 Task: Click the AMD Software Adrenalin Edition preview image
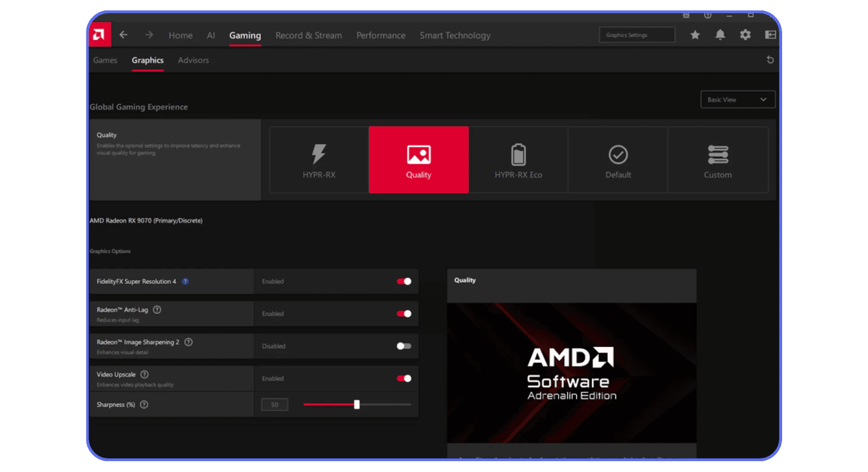click(x=571, y=373)
